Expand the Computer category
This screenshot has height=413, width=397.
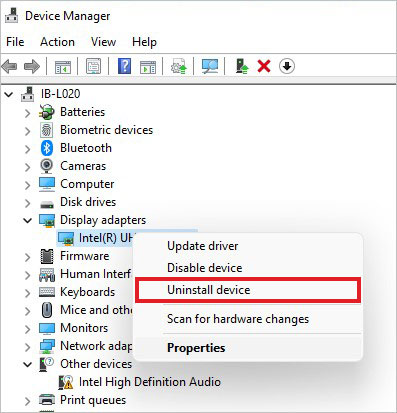tap(28, 185)
